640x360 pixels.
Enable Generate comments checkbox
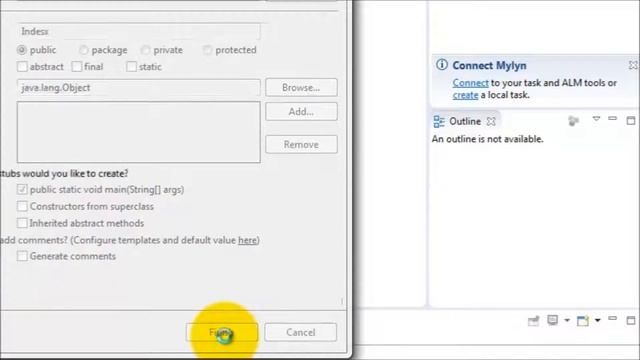22,256
